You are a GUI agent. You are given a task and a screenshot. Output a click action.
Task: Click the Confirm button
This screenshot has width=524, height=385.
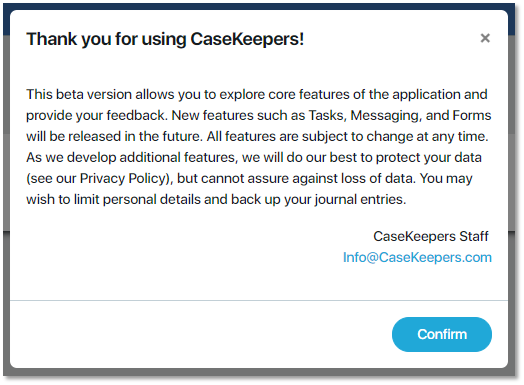pyautogui.click(x=441, y=334)
